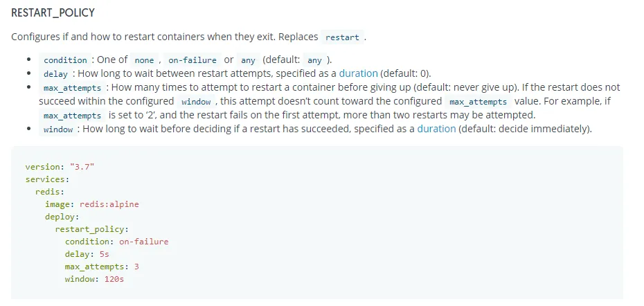Click the 'max_attempts' code term starting the third bullet
The image size is (644, 306).
coord(73,88)
